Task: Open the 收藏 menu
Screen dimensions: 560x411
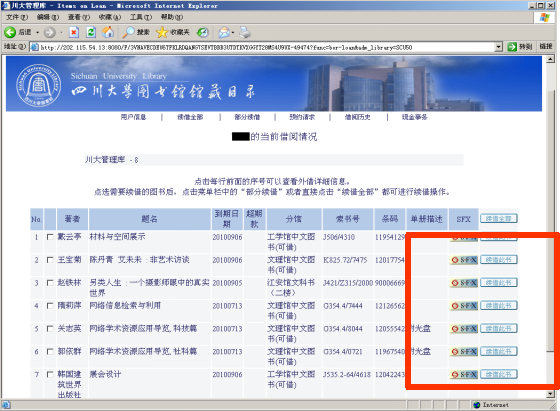Action: pyautogui.click(x=110, y=17)
